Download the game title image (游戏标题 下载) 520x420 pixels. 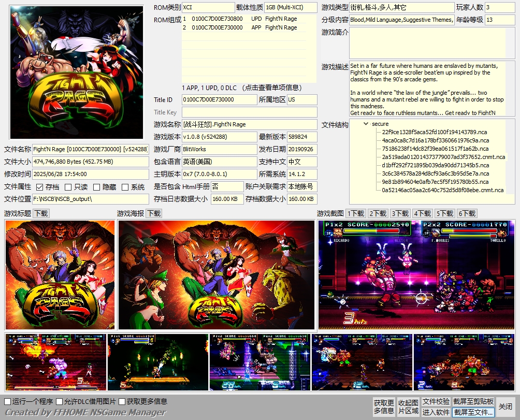pyautogui.click(x=41, y=213)
